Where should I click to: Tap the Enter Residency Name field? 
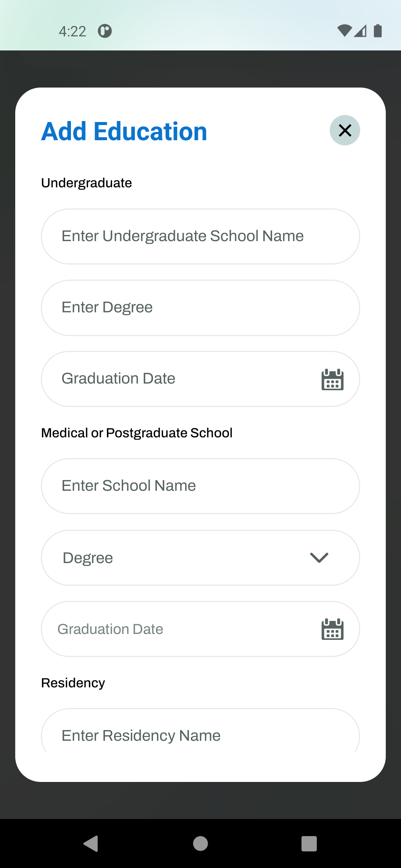coord(200,734)
